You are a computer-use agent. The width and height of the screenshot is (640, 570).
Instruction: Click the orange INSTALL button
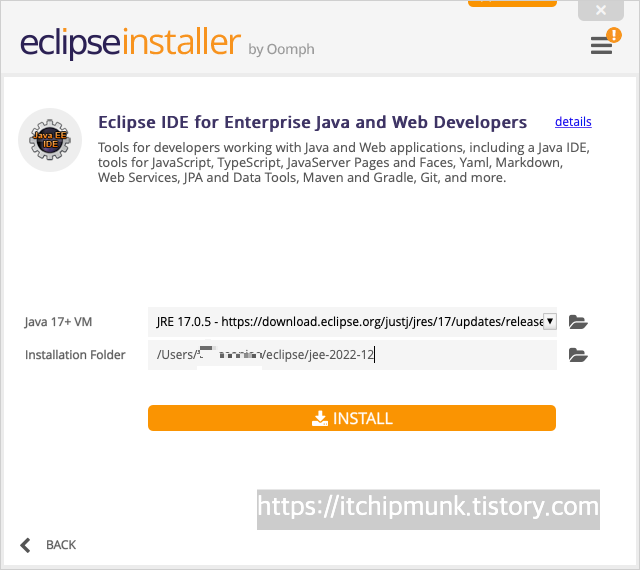pyautogui.click(x=352, y=418)
